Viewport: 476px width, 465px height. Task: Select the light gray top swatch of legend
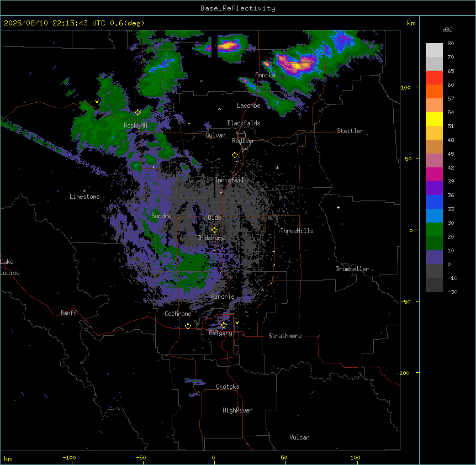[434, 50]
